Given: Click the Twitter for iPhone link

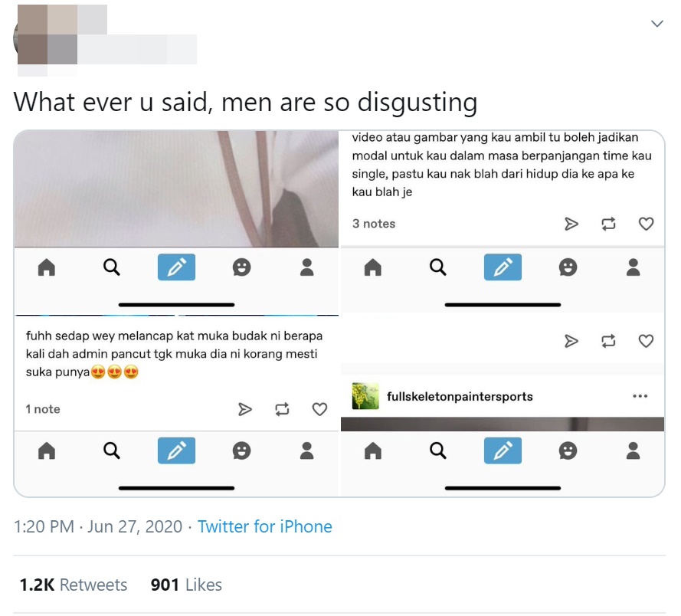Looking at the screenshot, I should coord(265,526).
